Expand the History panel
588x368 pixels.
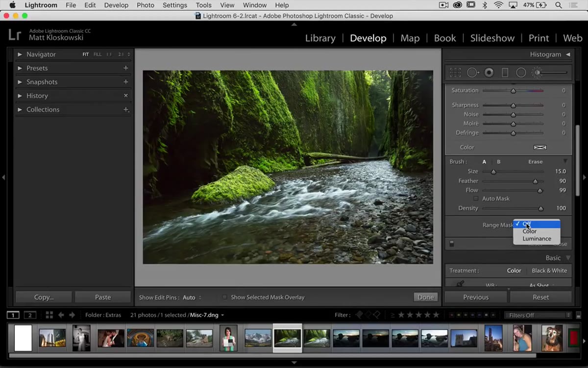tap(20, 96)
